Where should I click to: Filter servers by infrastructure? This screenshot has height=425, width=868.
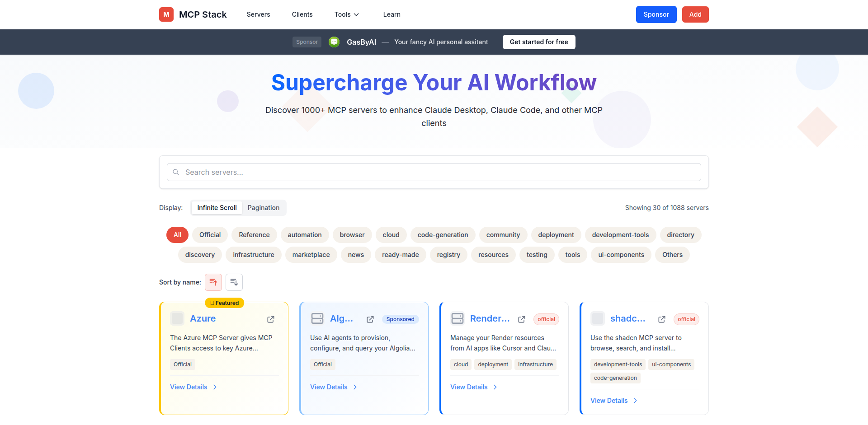(254, 255)
